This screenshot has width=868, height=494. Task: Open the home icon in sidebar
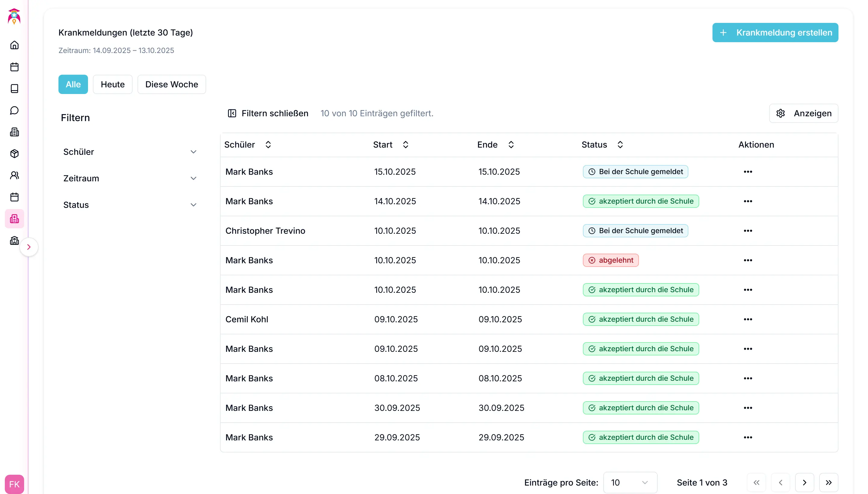[x=14, y=45]
